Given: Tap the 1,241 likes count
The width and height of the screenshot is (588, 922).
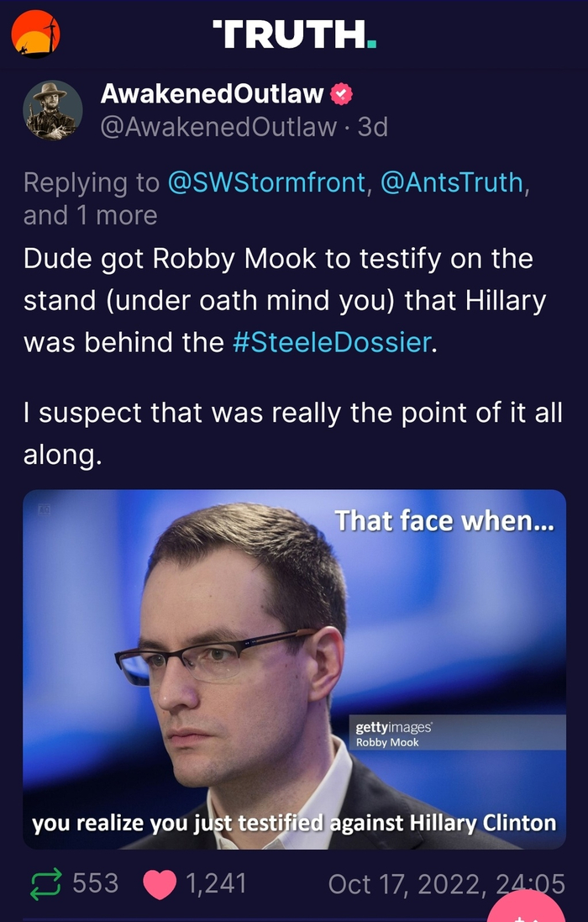Looking at the screenshot, I should click(216, 884).
